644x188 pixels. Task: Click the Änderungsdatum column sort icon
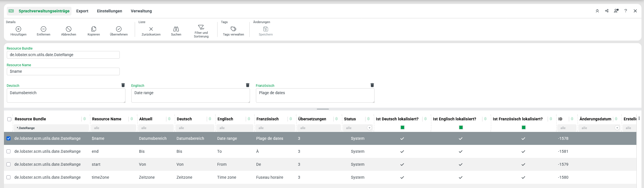point(616,119)
